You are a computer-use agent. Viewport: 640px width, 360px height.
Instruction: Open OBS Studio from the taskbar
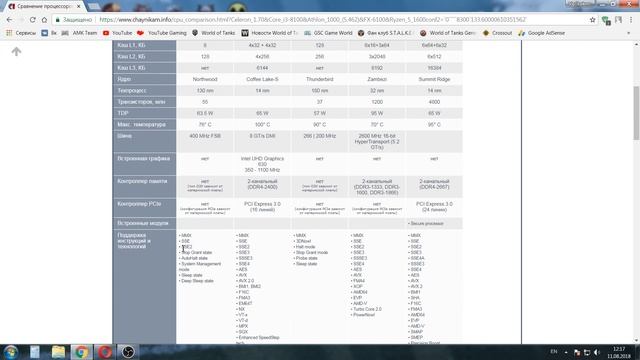click(128, 352)
